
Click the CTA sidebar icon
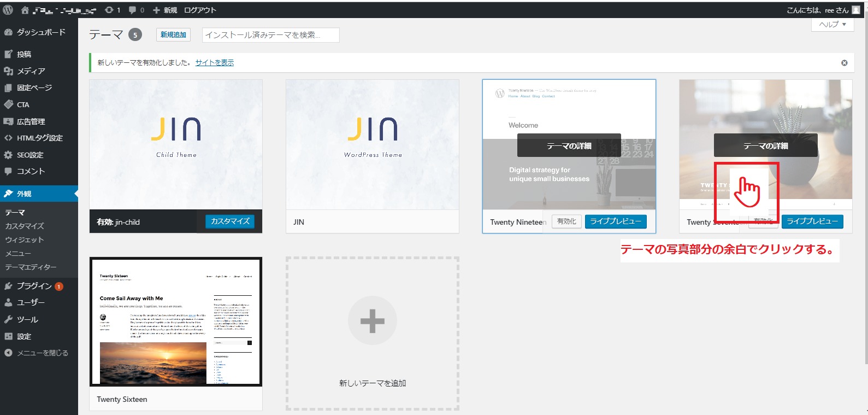coord(8,104)
